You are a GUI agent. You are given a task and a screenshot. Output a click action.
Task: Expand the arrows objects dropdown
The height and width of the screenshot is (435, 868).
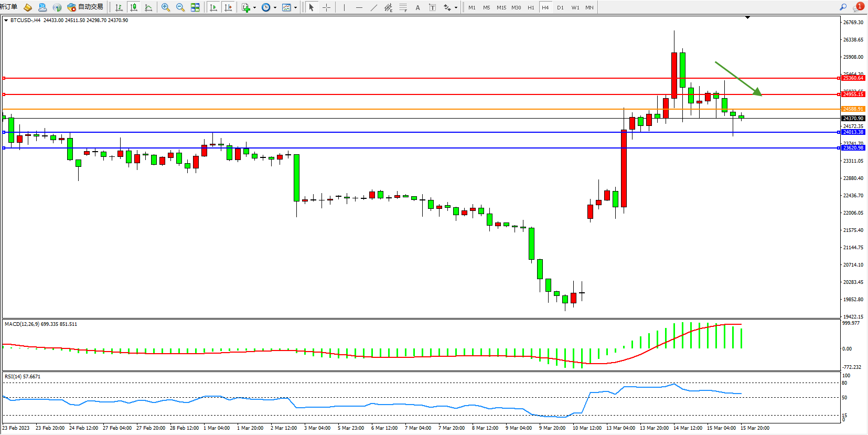[x=456, y=7]
